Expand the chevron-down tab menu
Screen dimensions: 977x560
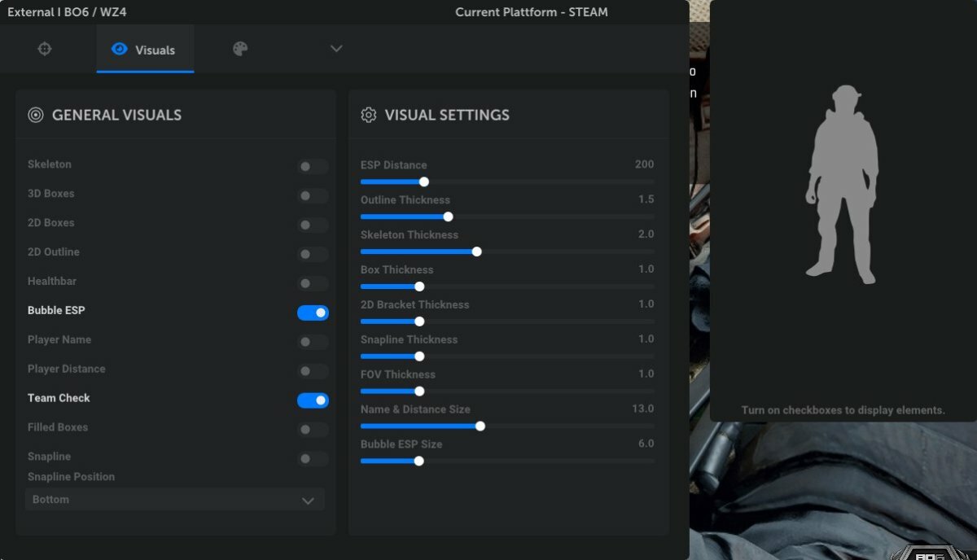coord(336,49)
